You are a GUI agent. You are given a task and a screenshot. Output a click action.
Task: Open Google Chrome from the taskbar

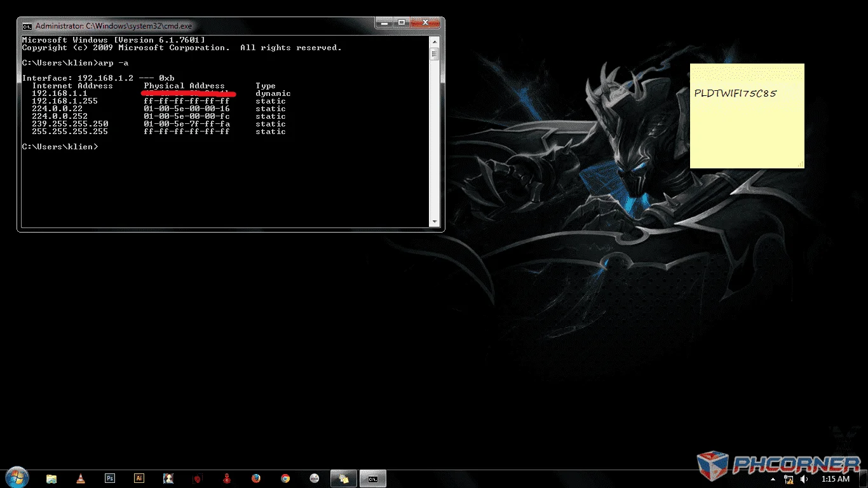[x=285, y=478]
